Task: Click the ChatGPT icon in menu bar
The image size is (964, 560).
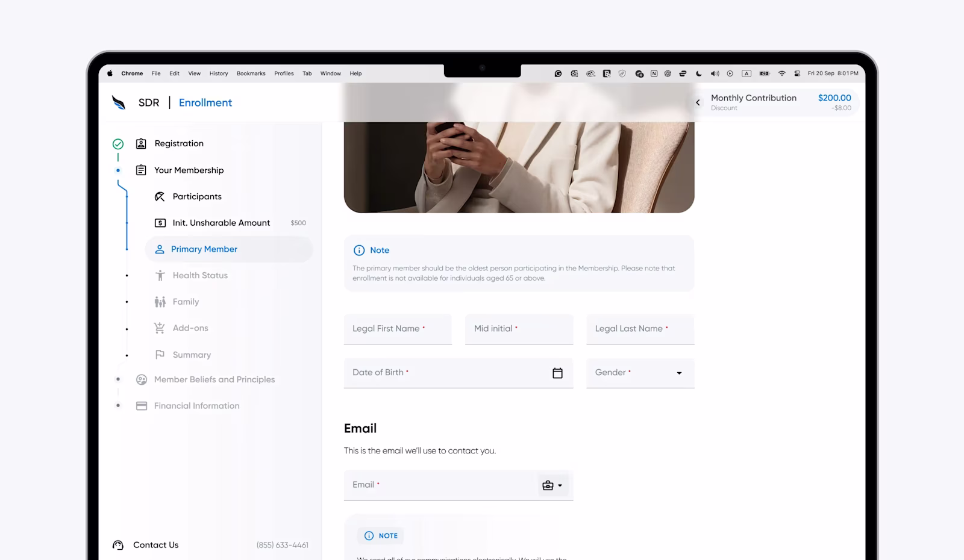Action: point(668,73)
